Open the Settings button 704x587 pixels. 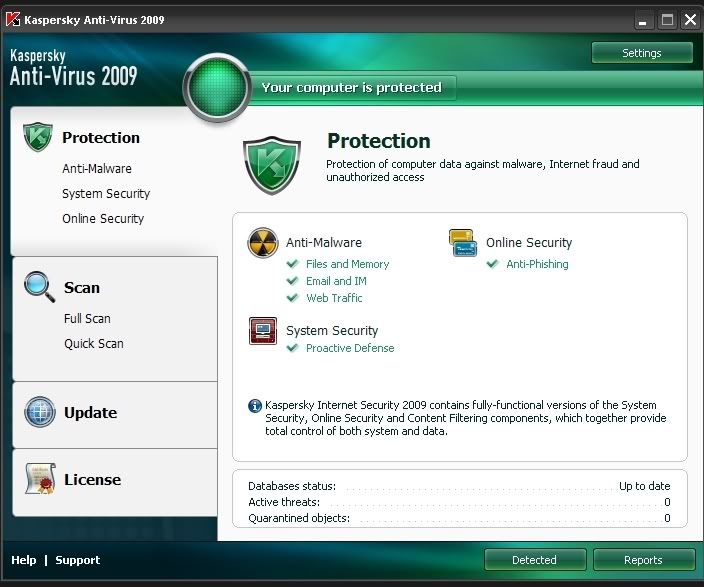(642, 53)
